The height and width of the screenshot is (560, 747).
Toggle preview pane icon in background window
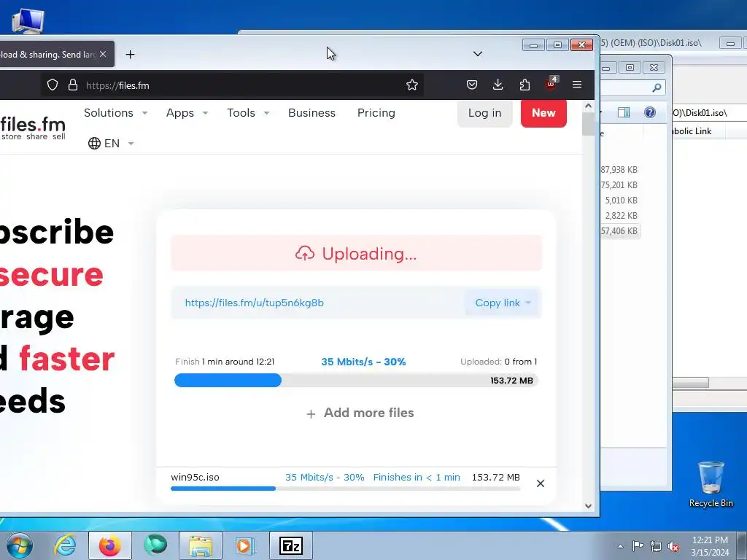624,112
